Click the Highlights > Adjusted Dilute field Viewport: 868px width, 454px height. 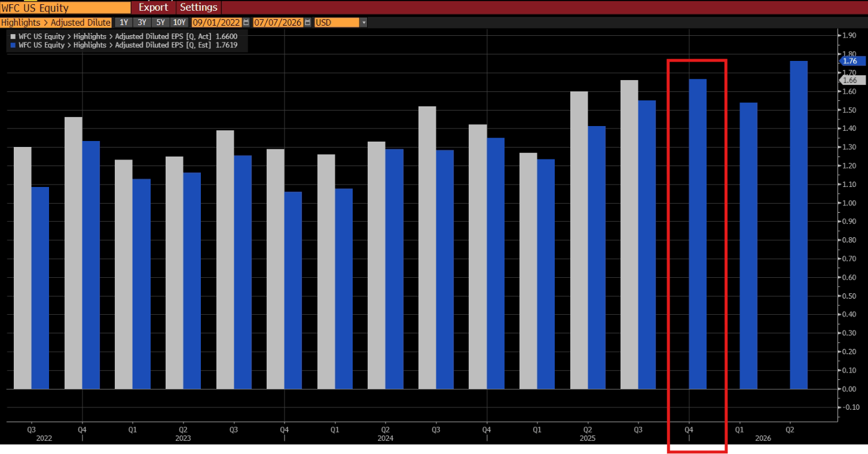(x=57, y=22)
